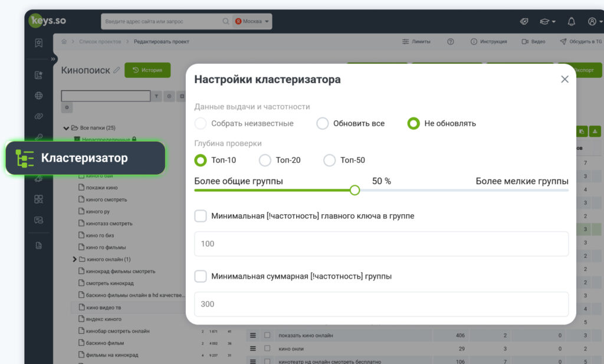Click the target icon next to filter

pyautogui.click(x=169, y=96)
